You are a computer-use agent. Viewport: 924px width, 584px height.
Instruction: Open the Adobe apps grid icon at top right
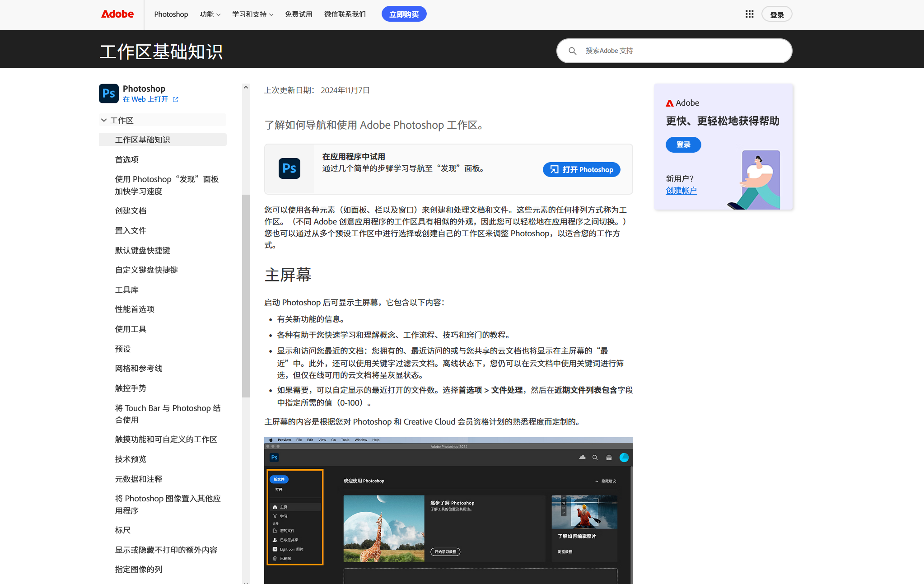749,14
